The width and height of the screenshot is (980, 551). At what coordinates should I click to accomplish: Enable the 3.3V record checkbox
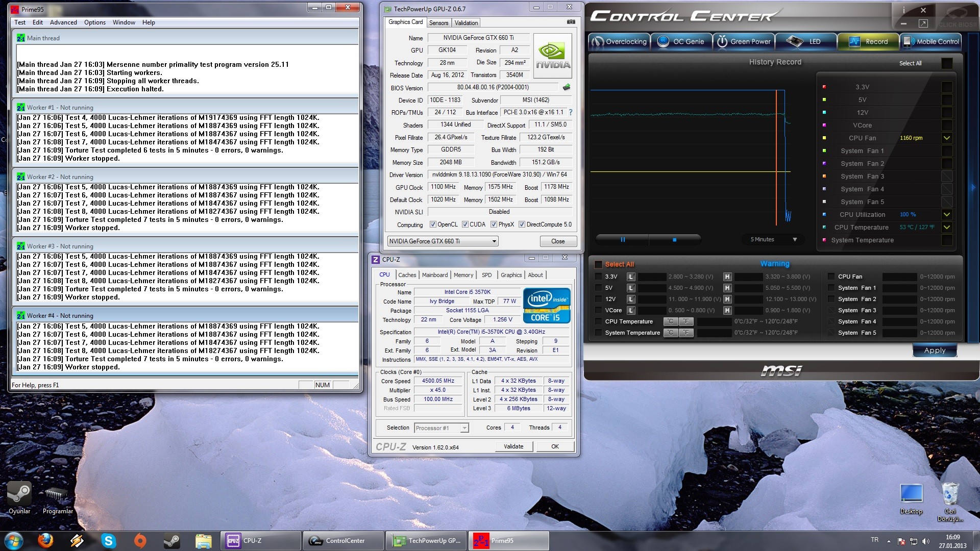click(x=947, y=87)
